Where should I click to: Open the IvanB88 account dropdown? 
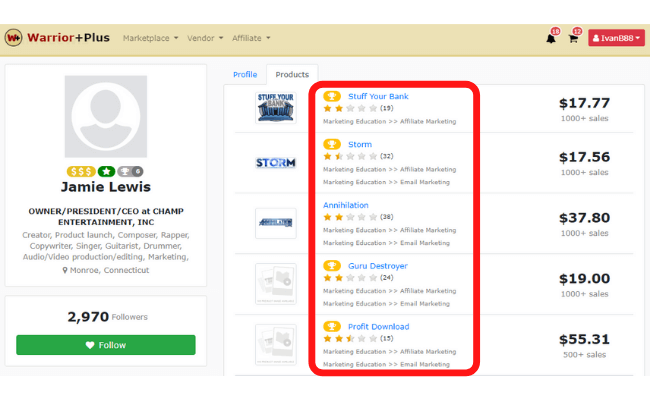[x=616, y=38]
